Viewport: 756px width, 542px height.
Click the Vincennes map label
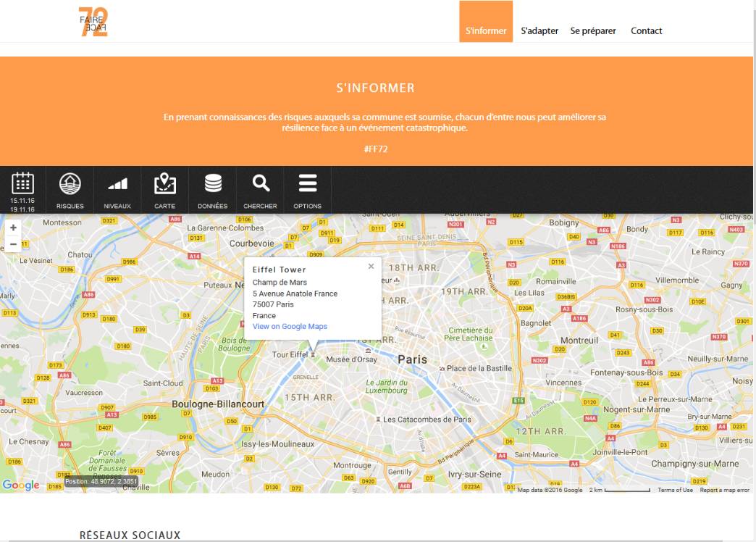[563, 383]
